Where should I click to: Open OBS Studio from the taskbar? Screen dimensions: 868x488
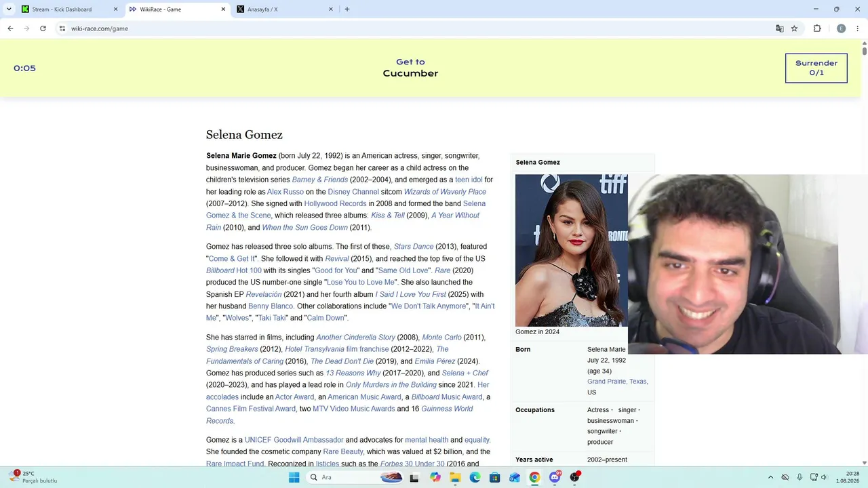pyautogui.click(x=575, y=477)
